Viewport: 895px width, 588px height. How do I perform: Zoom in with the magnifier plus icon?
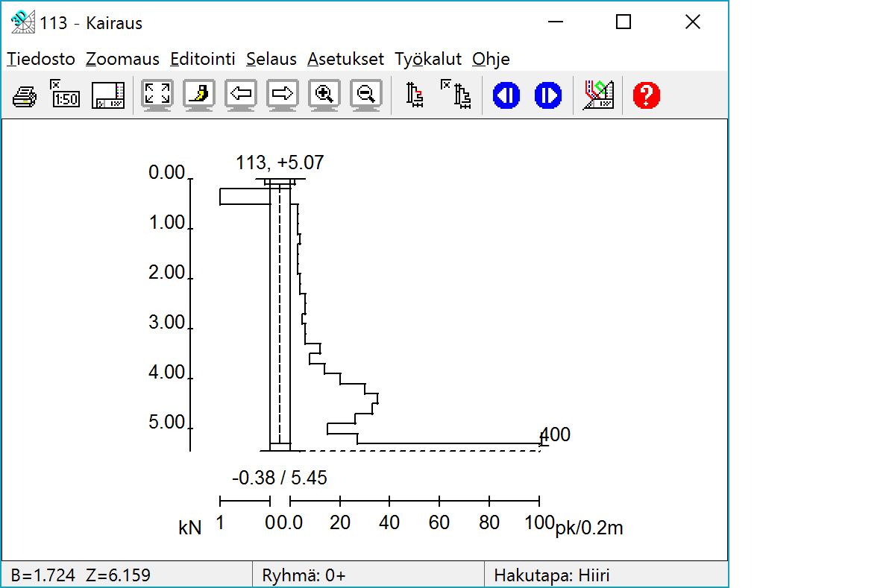click(x=324, y=95)
